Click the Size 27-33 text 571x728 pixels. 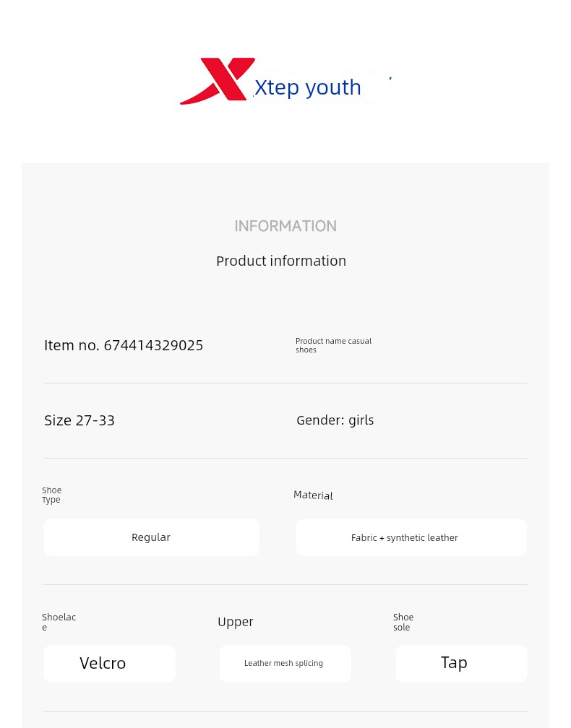point(80,420)
